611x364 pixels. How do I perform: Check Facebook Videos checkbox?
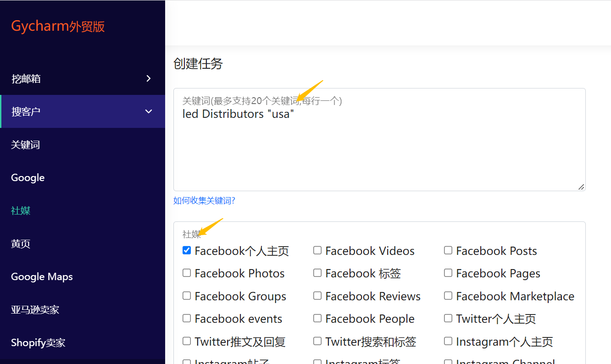pos(317,250)
